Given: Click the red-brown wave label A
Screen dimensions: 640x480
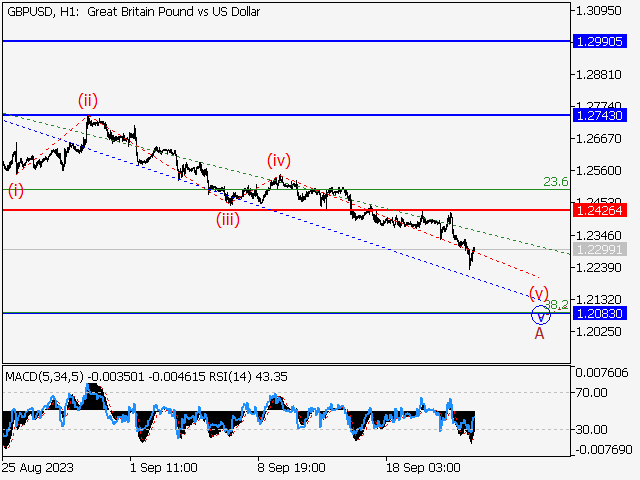Looking at the screenshot, I should [540, 333].
